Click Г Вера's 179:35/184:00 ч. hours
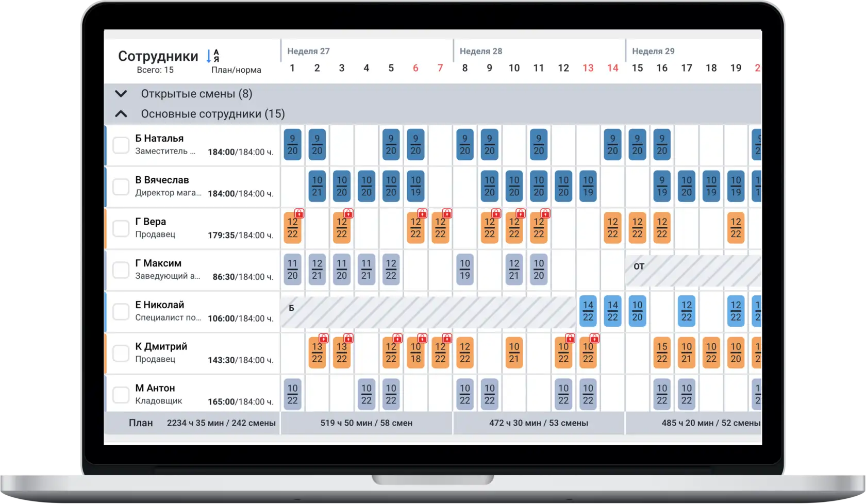The image size is (866, 504). point(241,236)
